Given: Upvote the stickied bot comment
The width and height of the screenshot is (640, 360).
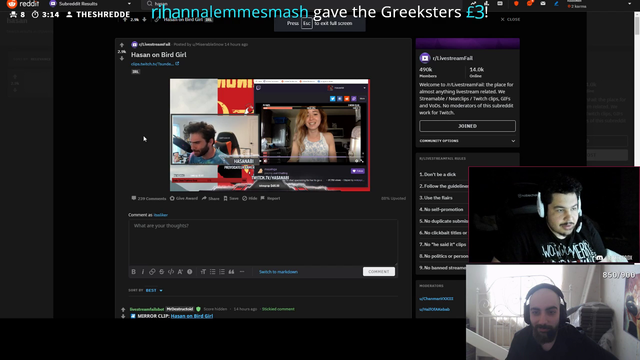Looking at the screenshot, I should pyautogui.click(x=123, y=310).
